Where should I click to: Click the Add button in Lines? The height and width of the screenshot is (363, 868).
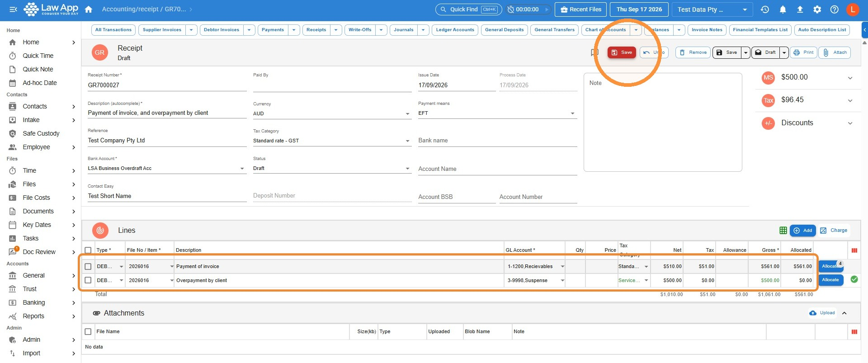pos(803,231)
